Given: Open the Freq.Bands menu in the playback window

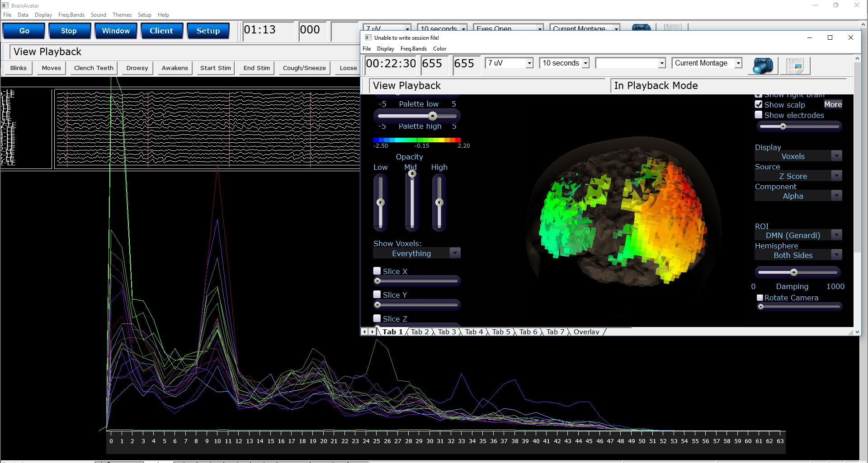Looking at the screenshot, I should [413, 49].
